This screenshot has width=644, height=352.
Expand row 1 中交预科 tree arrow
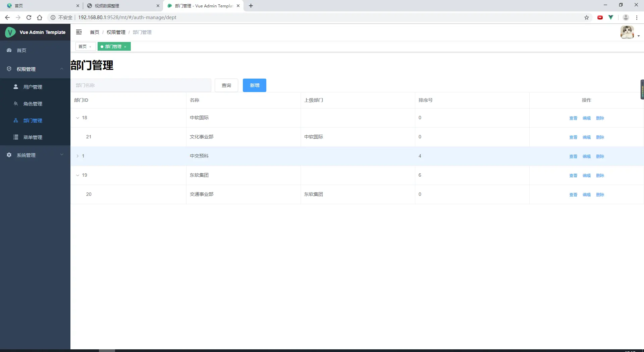(x=77, y=156)
